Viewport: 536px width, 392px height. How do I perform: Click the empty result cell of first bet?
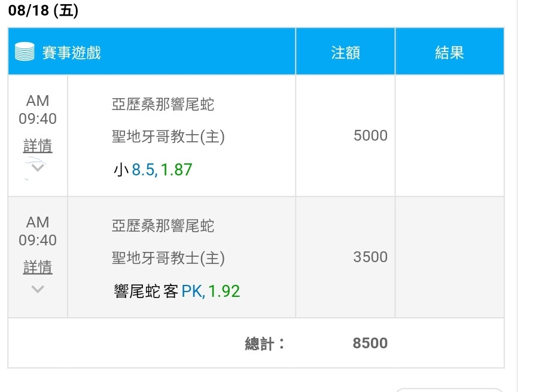[x=449, y=135]
